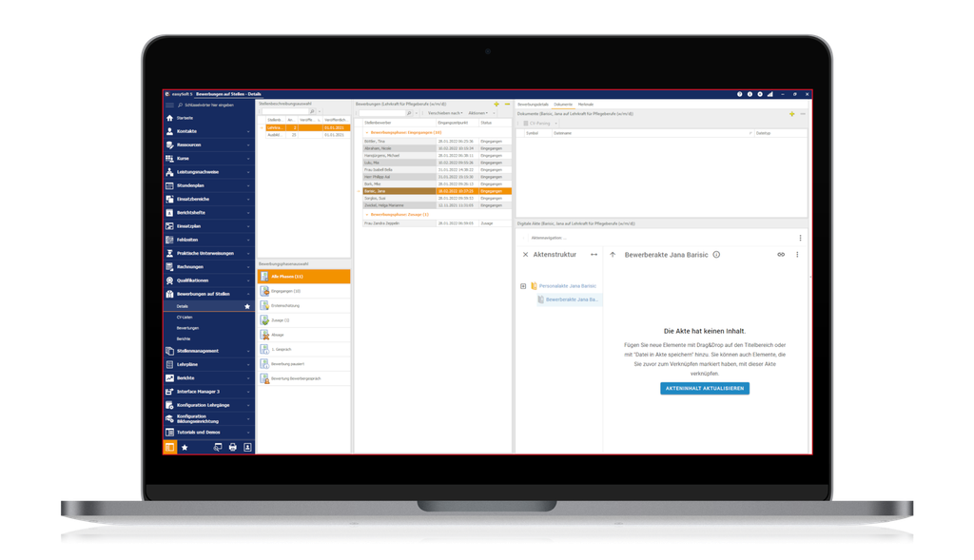Toggle the favorite star on Details entry
974x560 pixels.
click(x=247, y=307)
